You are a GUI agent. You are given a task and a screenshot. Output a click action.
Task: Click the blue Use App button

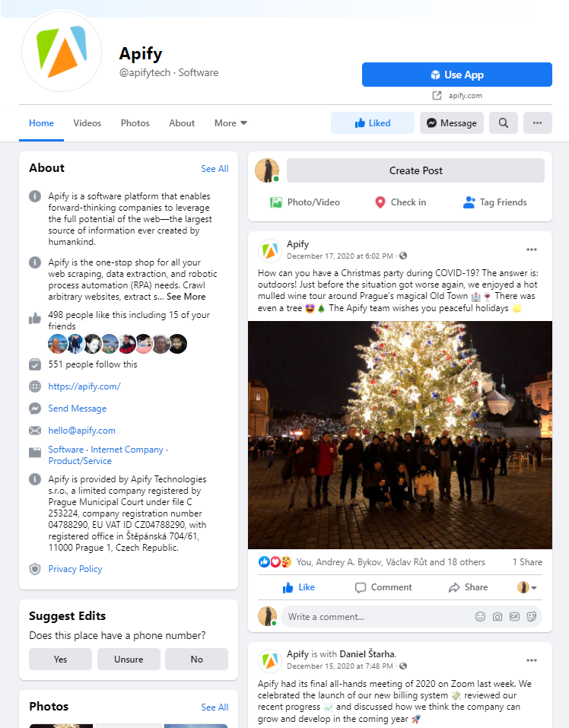click(x=457, y=75)
